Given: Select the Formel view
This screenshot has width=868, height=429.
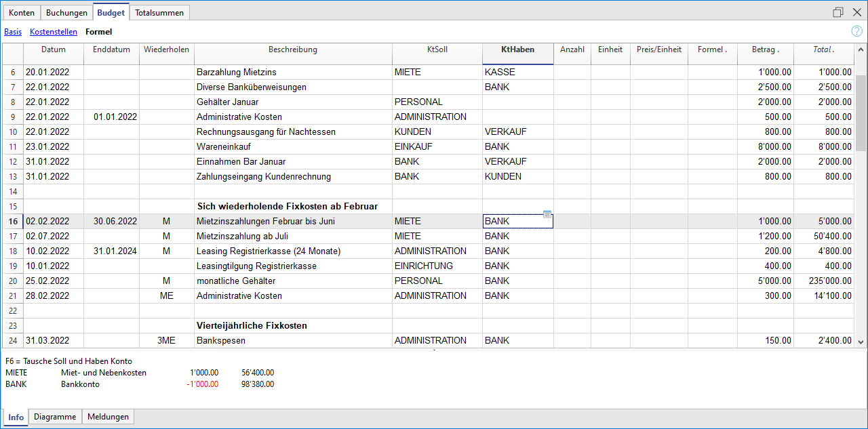Looking at the screenshot, I should tap(99, 32).
